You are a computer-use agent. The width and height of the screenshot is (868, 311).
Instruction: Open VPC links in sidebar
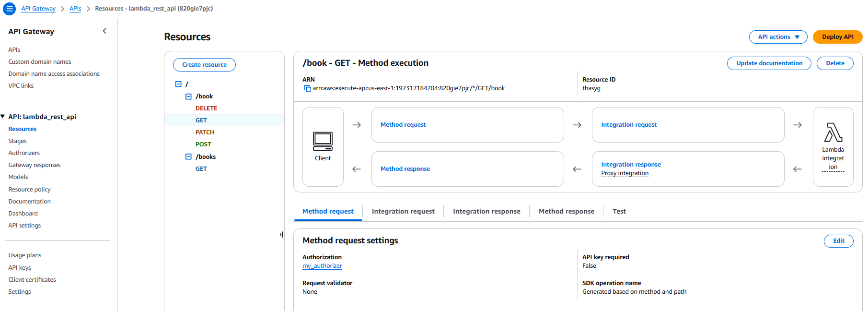(x=21, y=86)
